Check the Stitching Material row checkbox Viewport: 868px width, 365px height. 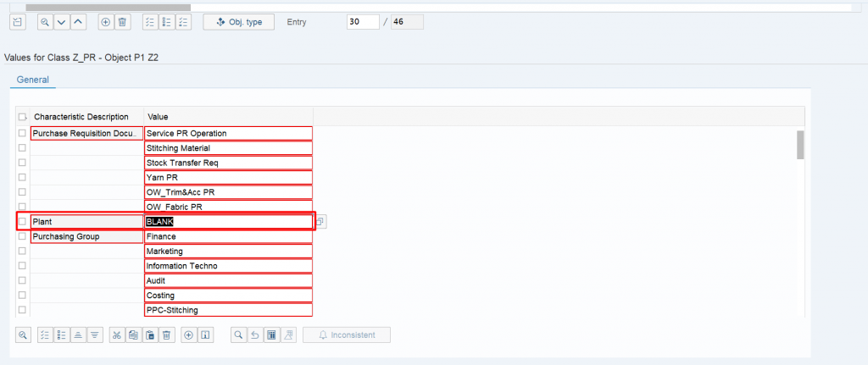pos(22,147)
